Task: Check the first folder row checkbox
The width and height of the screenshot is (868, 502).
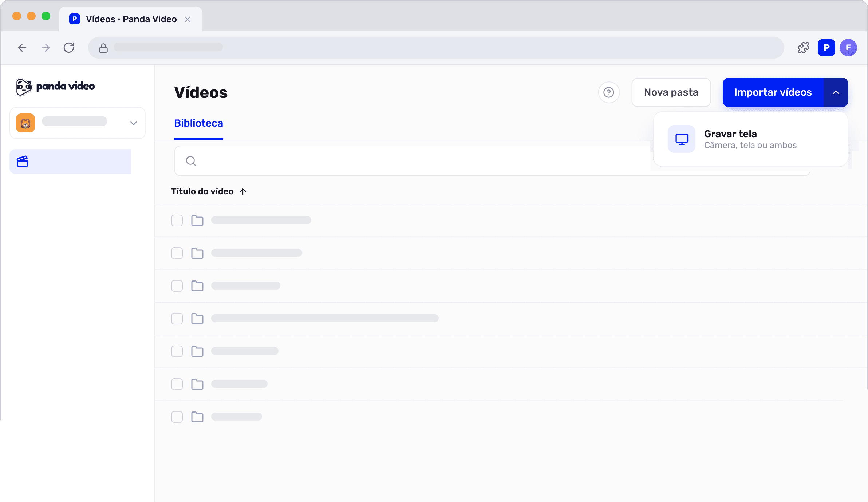Action: [177, 220]
